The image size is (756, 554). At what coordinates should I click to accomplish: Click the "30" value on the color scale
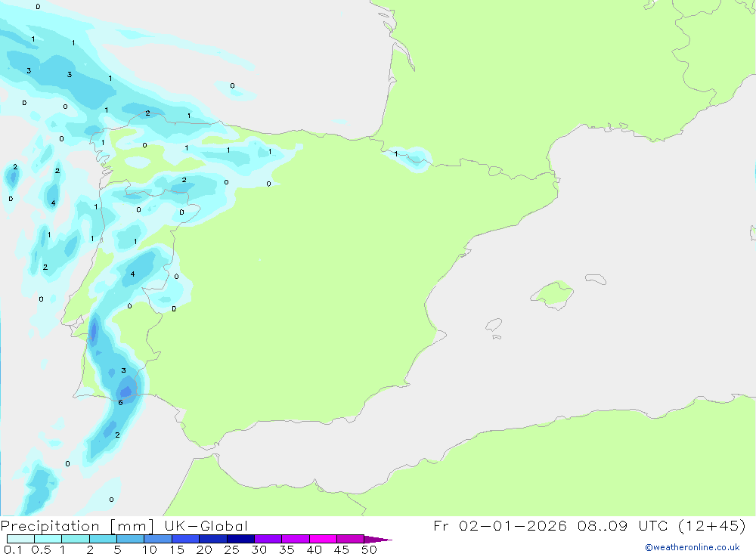click(259, 549)
